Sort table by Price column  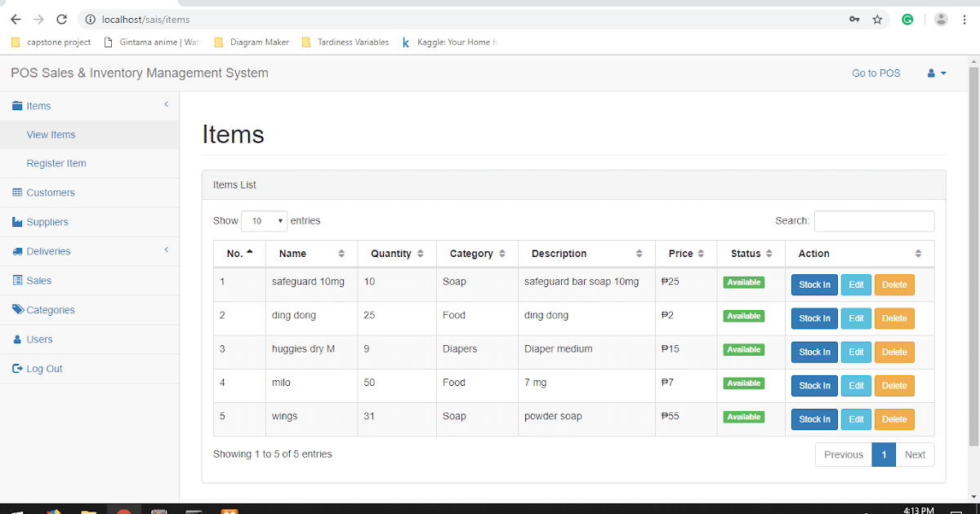pyautogui.click(x=686, y=254)
